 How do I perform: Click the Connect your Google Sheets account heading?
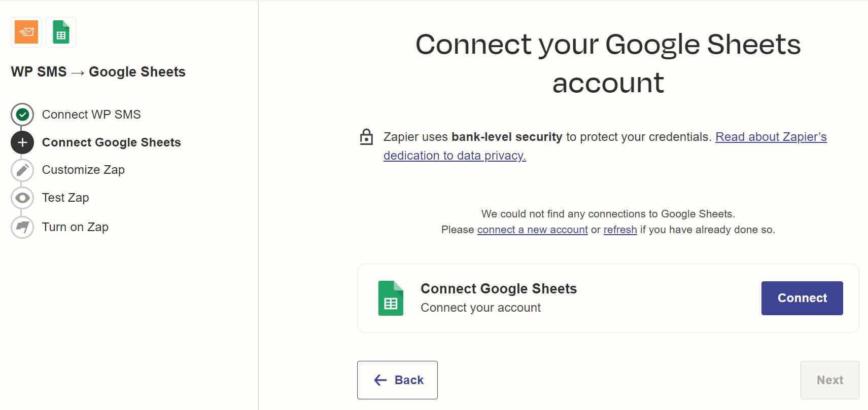point(608,63)
